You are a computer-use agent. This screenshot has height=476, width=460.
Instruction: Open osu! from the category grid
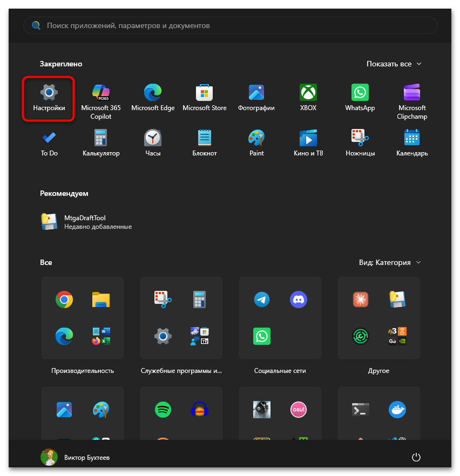tap(299, 410)
